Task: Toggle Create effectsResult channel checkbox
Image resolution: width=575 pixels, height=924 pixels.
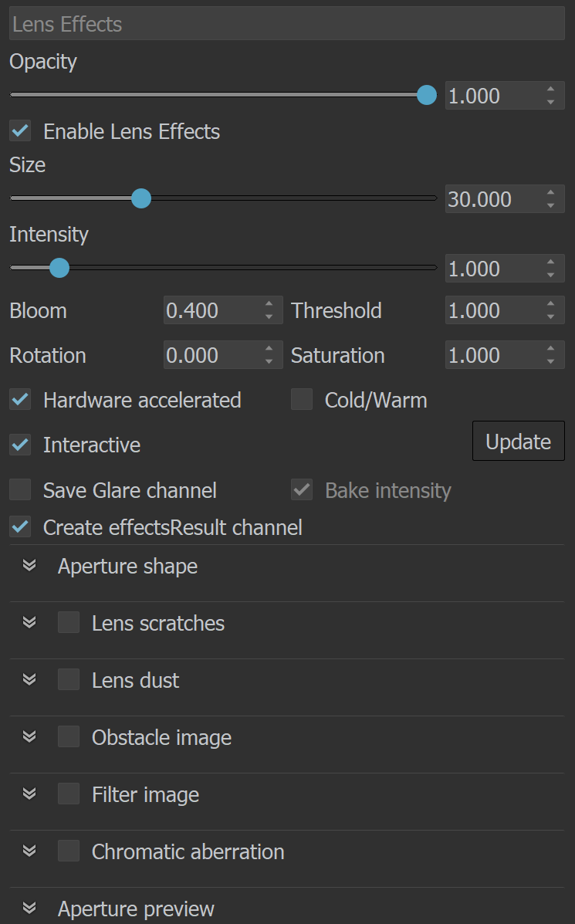Action: click(20, 526)
